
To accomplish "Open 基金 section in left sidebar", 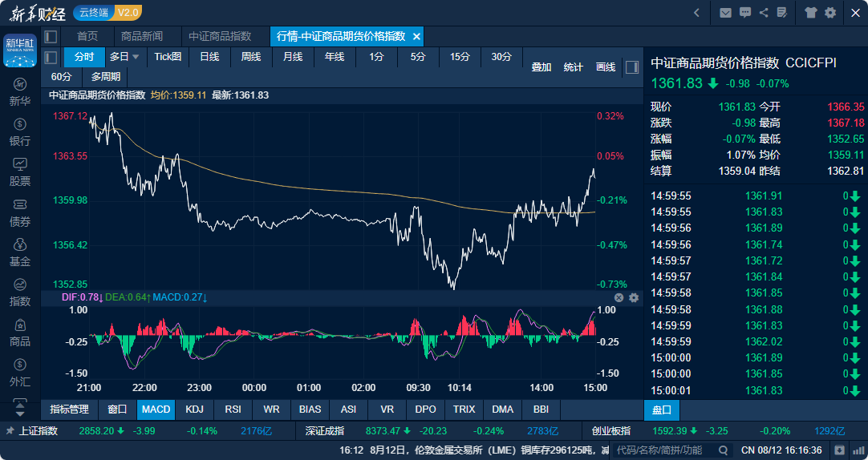I will click(20, 252).
